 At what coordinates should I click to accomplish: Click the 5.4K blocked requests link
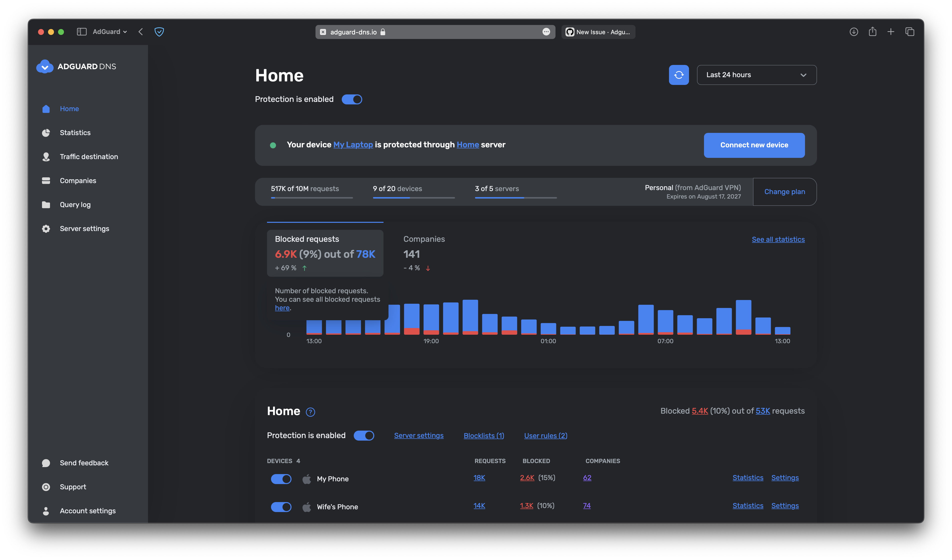(700, 411)
